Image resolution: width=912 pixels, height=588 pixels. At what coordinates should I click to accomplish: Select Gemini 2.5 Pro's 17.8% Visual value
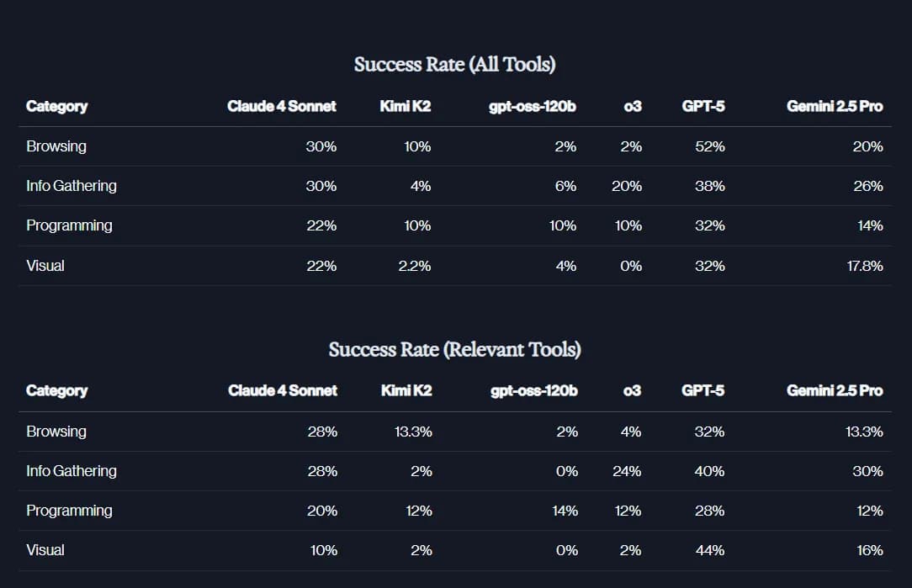point(864,266)
